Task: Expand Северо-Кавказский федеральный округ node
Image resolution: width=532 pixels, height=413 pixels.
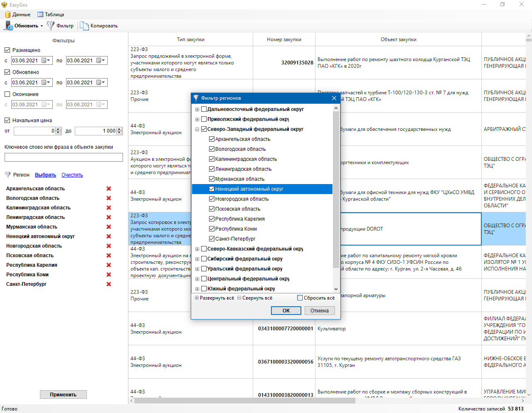Action: [x=197, y=249]
